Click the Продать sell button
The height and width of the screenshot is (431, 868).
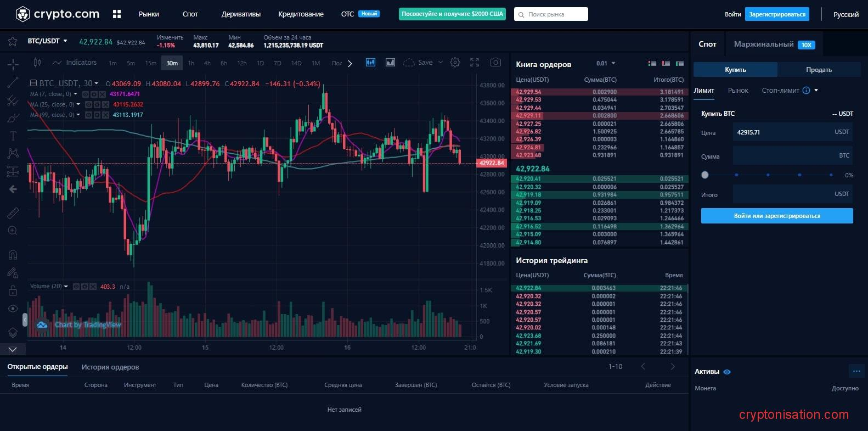[x=819, y=70]
